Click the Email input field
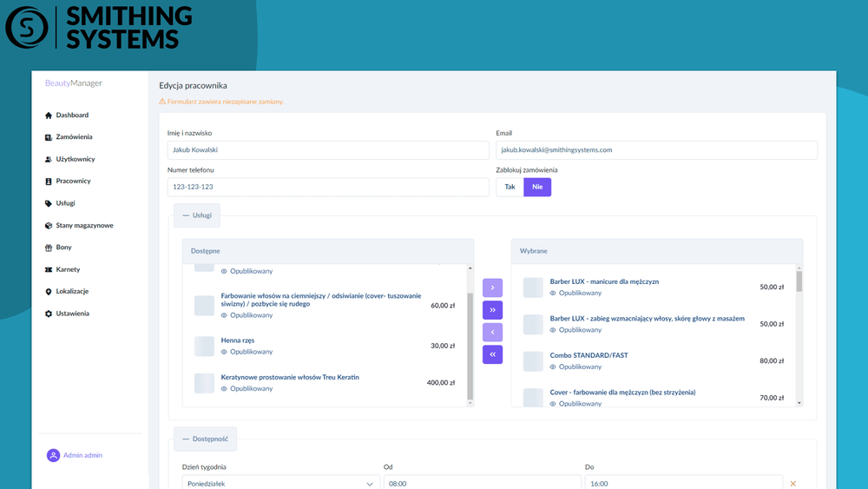This screenshot has height=489, width=868. pos(656,150)
